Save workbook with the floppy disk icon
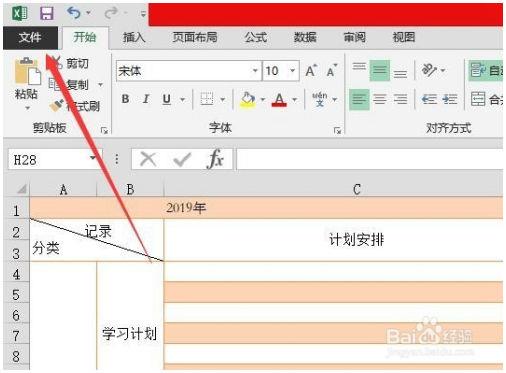The image size is (506, 373). pos(46,13)
